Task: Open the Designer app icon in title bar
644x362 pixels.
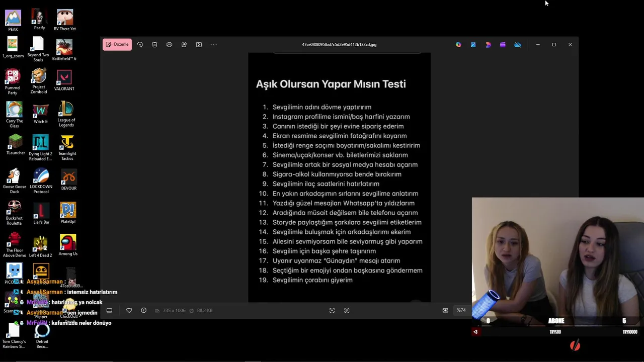Action: click(473, 45)
